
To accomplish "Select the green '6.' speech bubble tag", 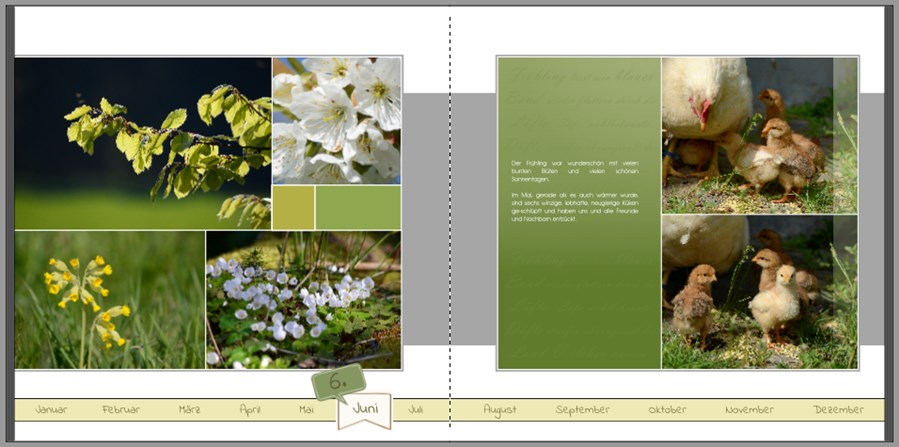I will click(338, 382).
